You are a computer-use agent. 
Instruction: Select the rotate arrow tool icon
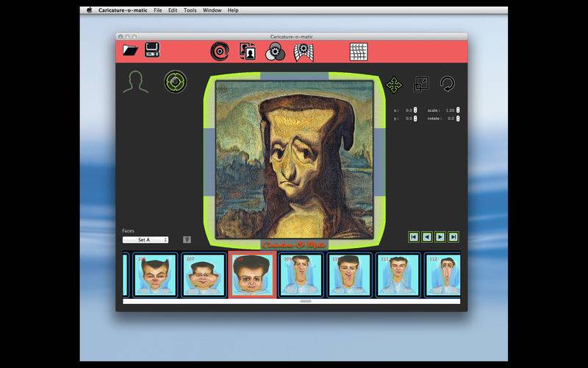point(448,84)
